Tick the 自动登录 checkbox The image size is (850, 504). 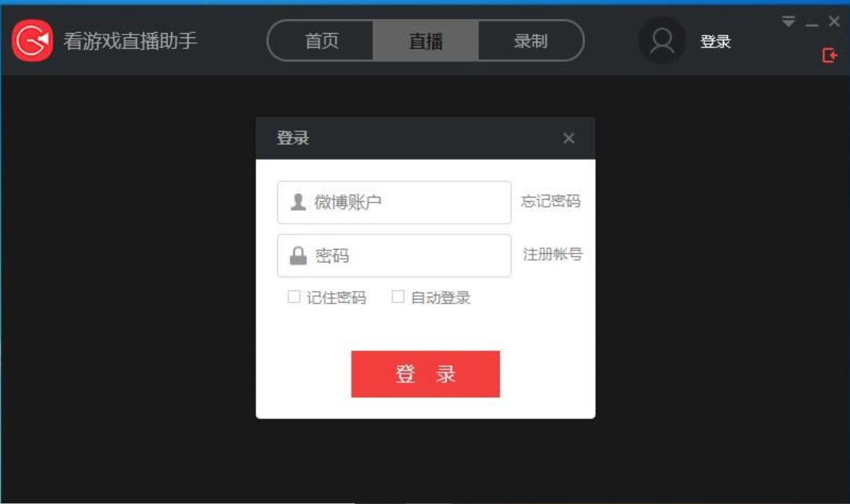click(x=398, y=297)
